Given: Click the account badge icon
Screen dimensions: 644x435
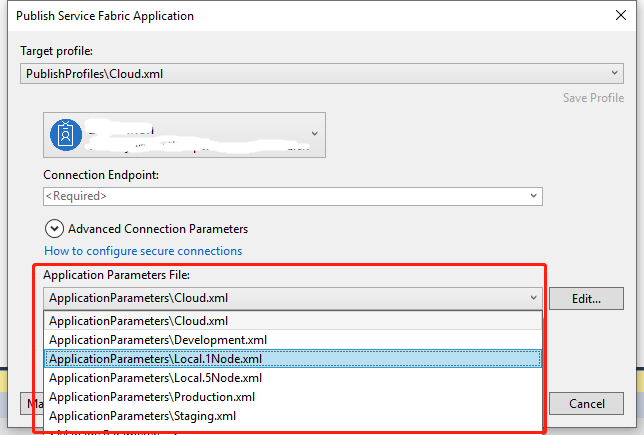Looking at the screenshot, I should point(66,135).
